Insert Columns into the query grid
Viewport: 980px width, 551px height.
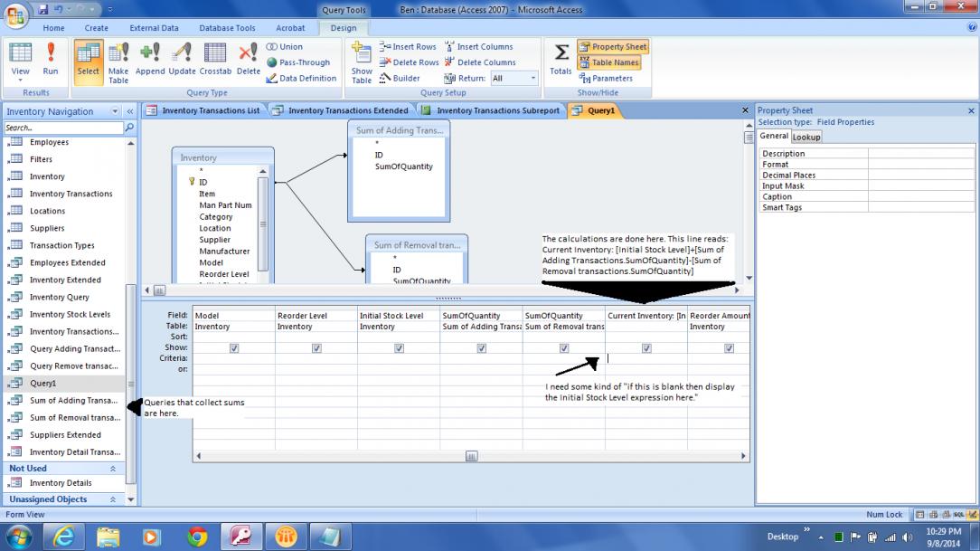479,47
